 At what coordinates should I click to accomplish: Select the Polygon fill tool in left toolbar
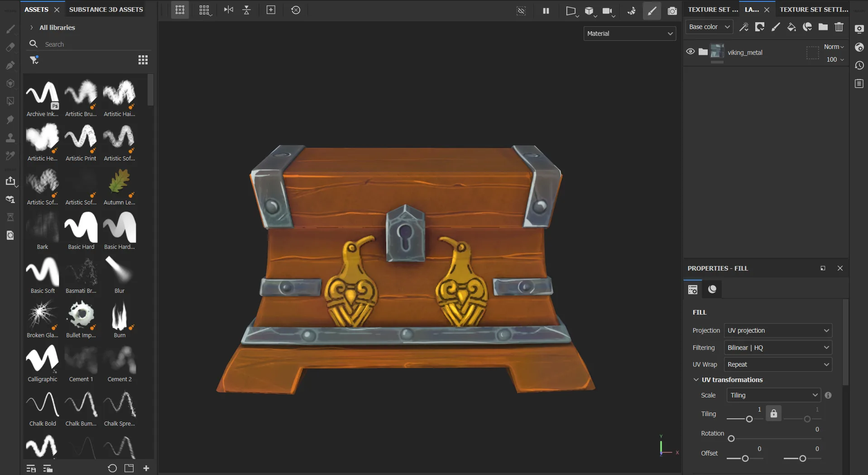pyautogui.click(x=10, y=102)
